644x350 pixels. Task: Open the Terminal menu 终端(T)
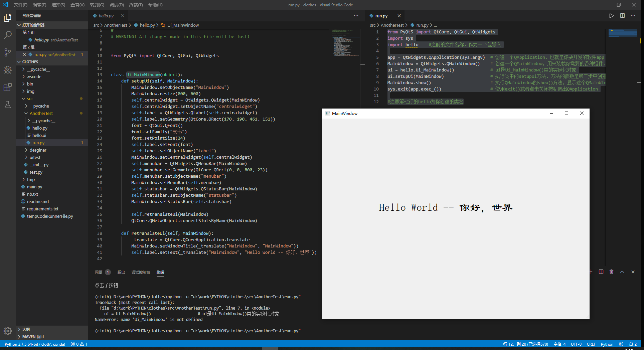point(136,5)
